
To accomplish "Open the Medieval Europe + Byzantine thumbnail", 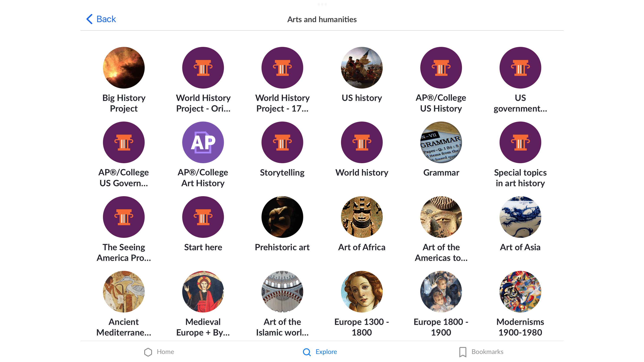I will point(203,291).
